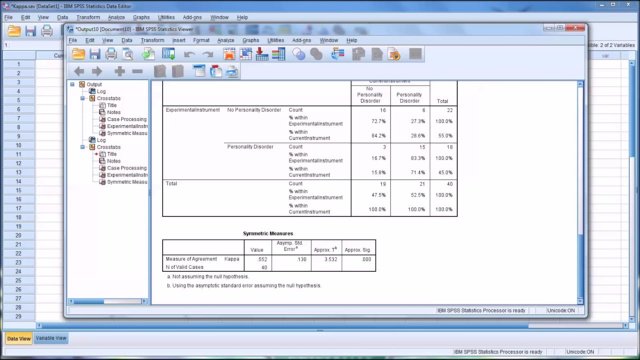640x360 pixels.
Task: Click outline pane horizontal scrollbar
Action: point(108,301)
